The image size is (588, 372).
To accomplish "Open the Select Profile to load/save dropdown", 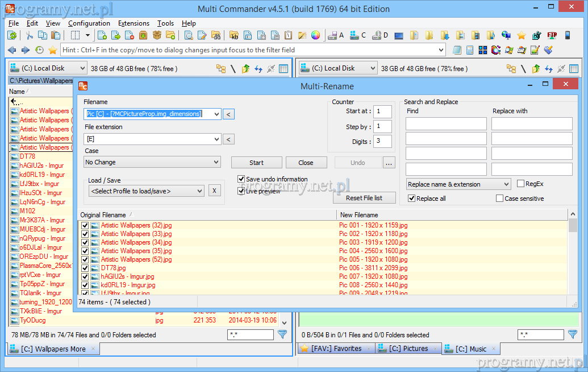I will pos(146,191).
